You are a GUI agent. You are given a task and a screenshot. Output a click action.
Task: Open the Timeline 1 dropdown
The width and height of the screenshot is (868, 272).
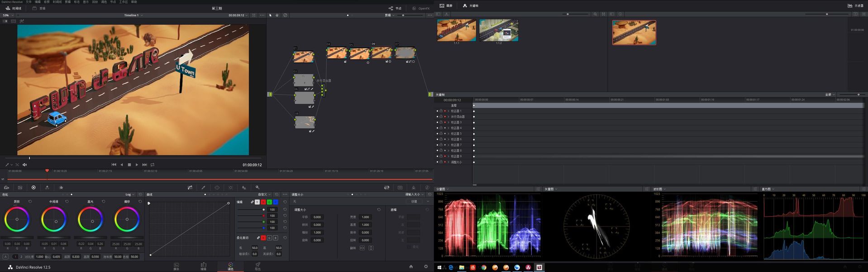click(134, 15)
